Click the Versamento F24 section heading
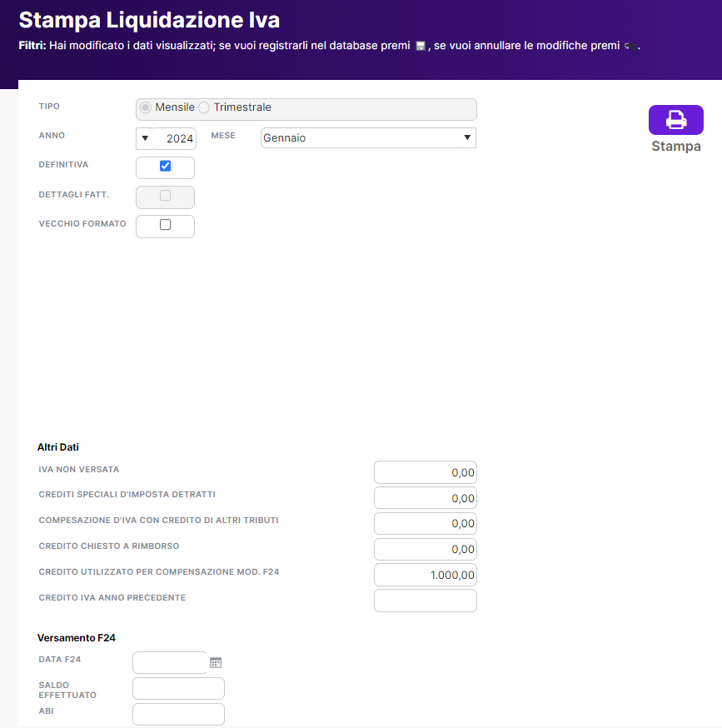The height and width of the screenshot is (728, 722). [76, 638]
